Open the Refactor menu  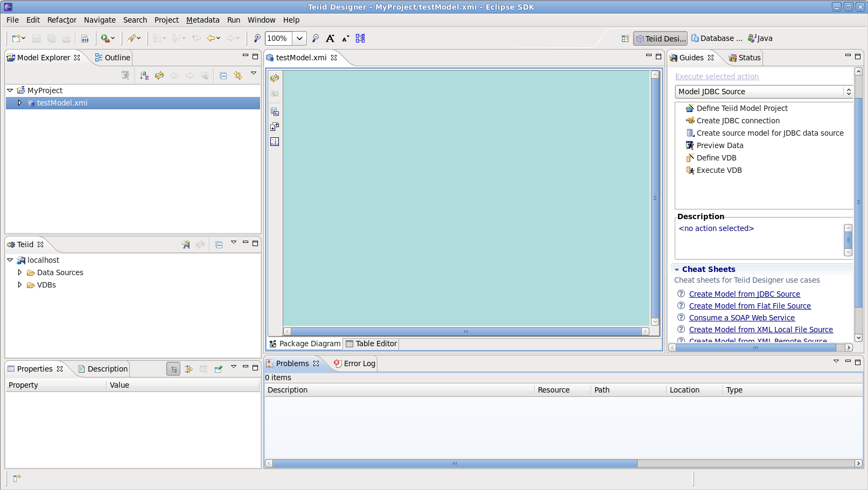[x=62, y=20]
